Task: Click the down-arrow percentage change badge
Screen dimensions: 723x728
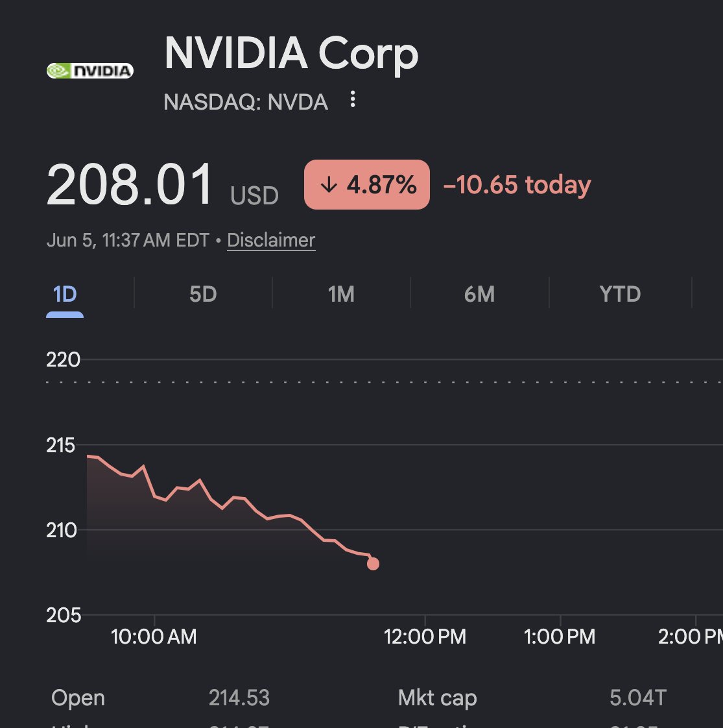Action: pos(366,184)
